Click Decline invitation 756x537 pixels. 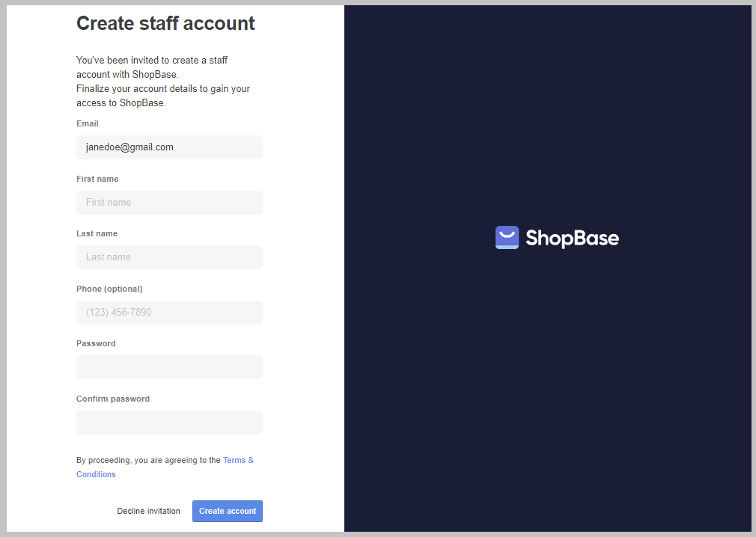click(x=148, y=511)
